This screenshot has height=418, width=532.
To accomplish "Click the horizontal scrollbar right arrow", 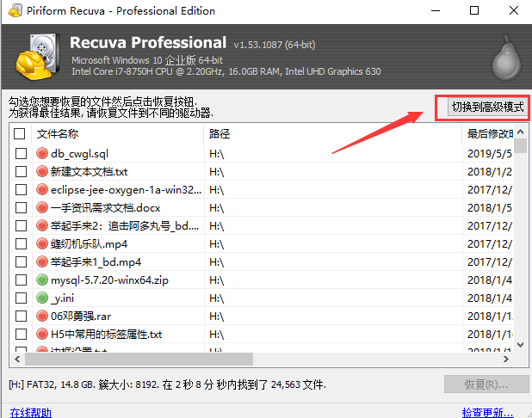I will pyautogui.click(x=506, y=359).
